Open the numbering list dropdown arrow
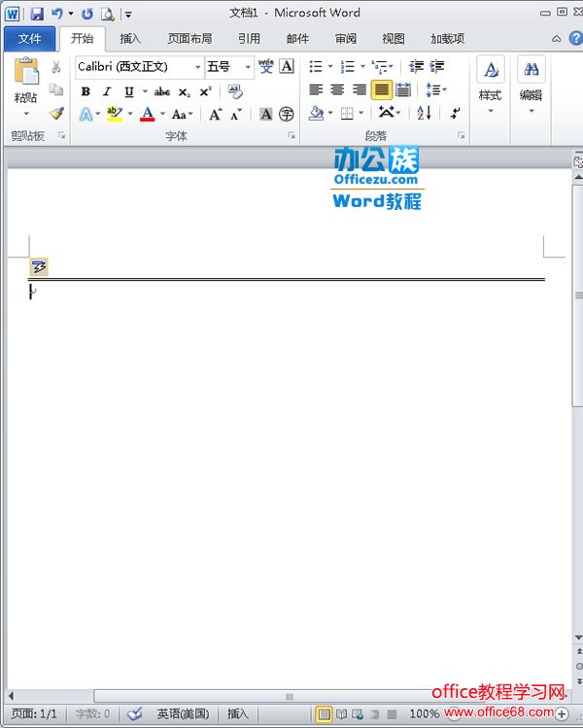583x728 pixels. click(x=362, y=66)
